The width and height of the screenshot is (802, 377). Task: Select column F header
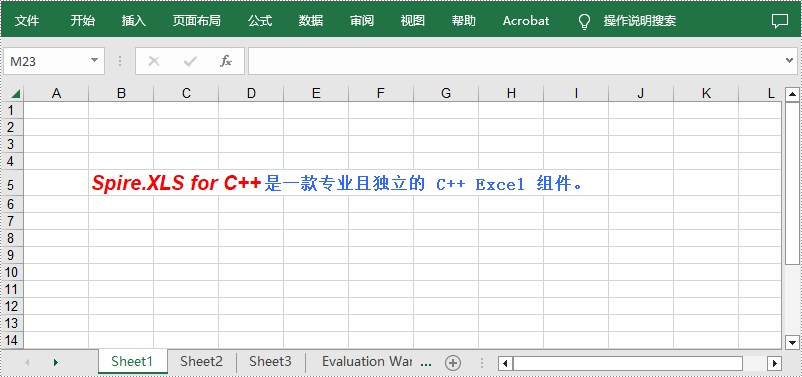click(x=381, y=93)
